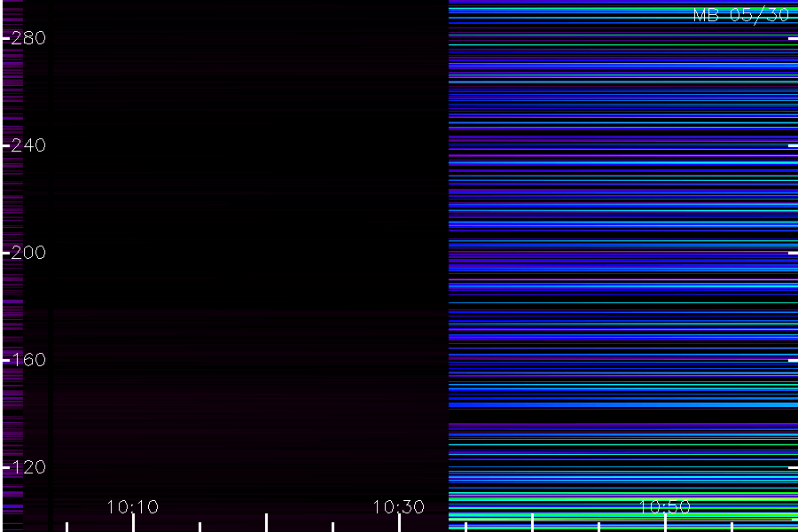Click the 160 frequency axis label
The height and width of the screenshot is (532, 798).
(x=28, y=360)
